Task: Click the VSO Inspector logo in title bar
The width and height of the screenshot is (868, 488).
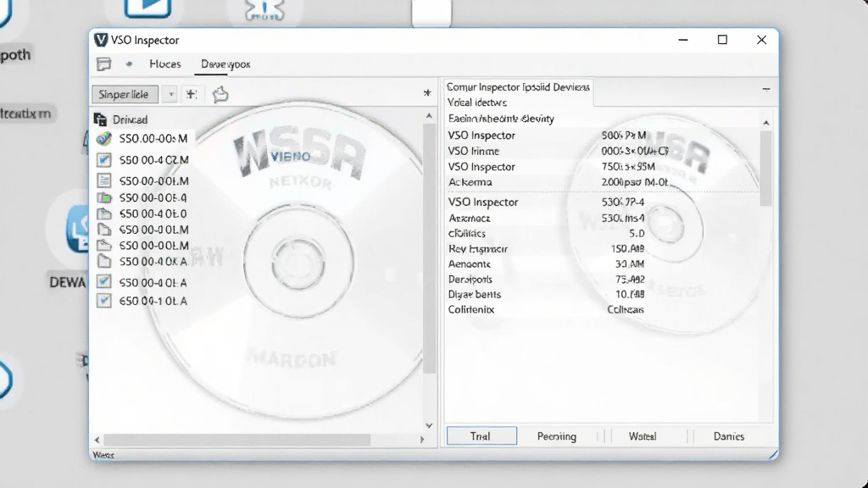Action: pyautogui.click(x=101, y=40)
